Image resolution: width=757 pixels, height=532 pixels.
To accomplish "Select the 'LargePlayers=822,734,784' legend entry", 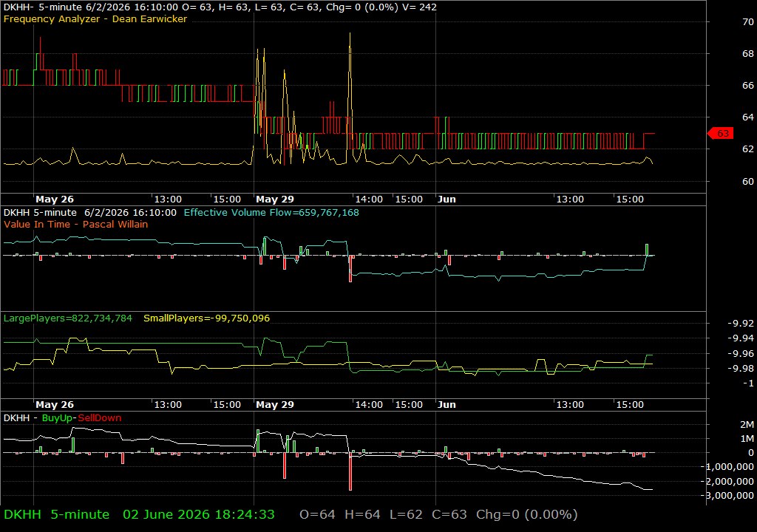I will pos(67,318).
